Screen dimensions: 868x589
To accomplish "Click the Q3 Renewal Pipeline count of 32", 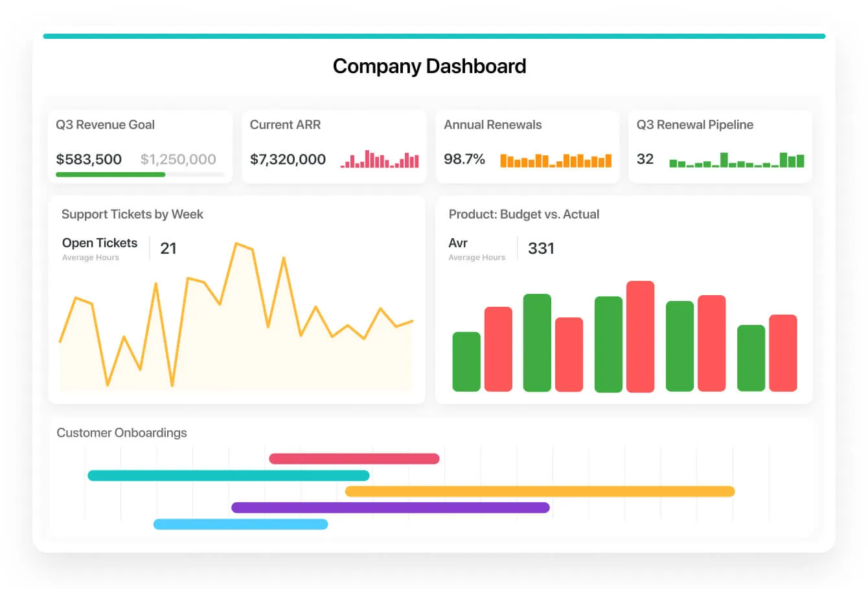I will [645, 159].
